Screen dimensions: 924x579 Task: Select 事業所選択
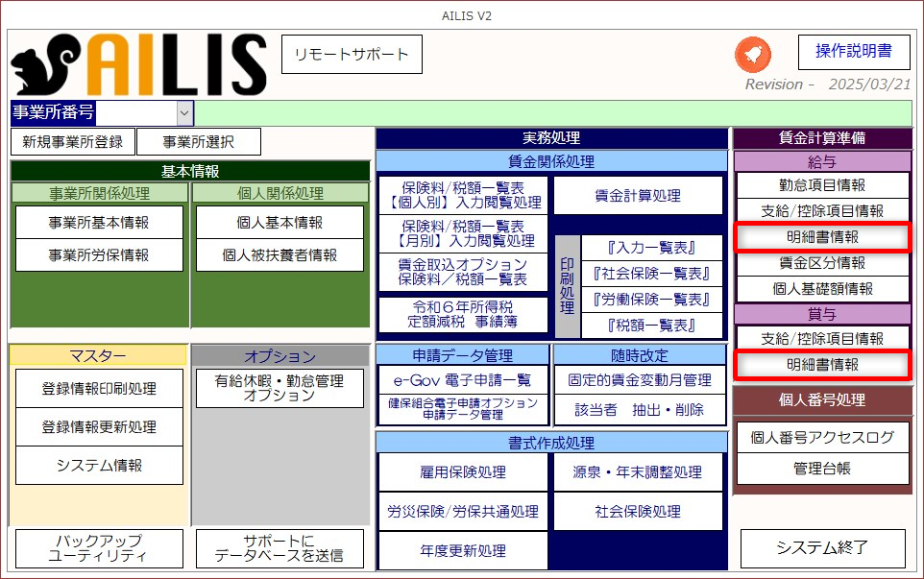(198, 142)
